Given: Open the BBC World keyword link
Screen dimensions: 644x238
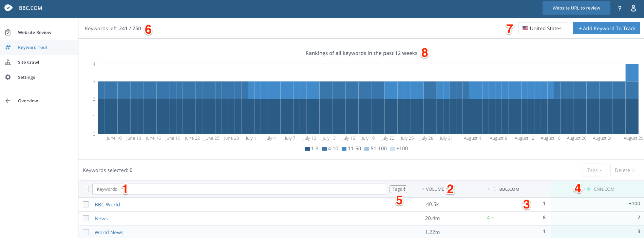Looking at the screenshot, I should (x=107, y=204).
